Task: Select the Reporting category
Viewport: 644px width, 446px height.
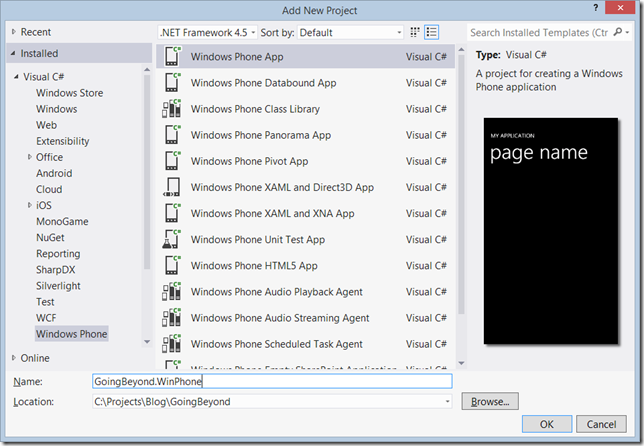Action: [58, 253]
